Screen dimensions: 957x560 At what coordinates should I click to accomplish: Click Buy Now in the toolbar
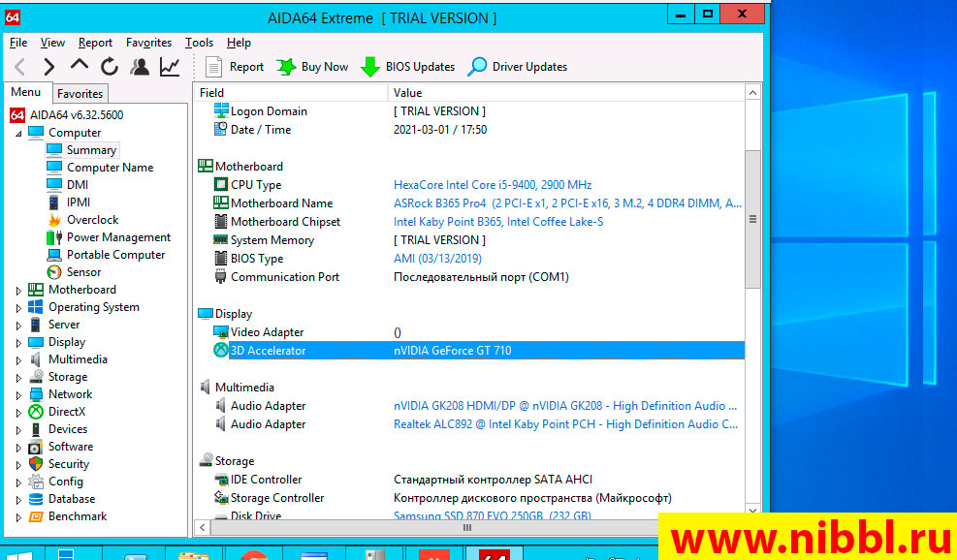click(312, 67)
